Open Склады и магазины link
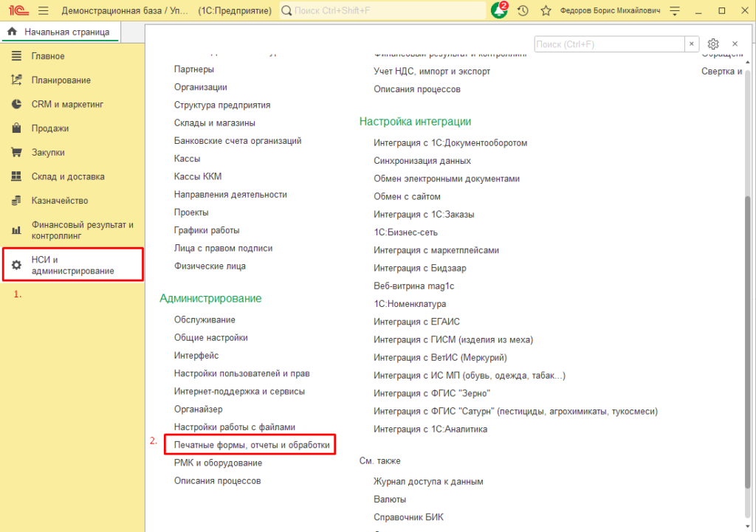 point(215,123)
